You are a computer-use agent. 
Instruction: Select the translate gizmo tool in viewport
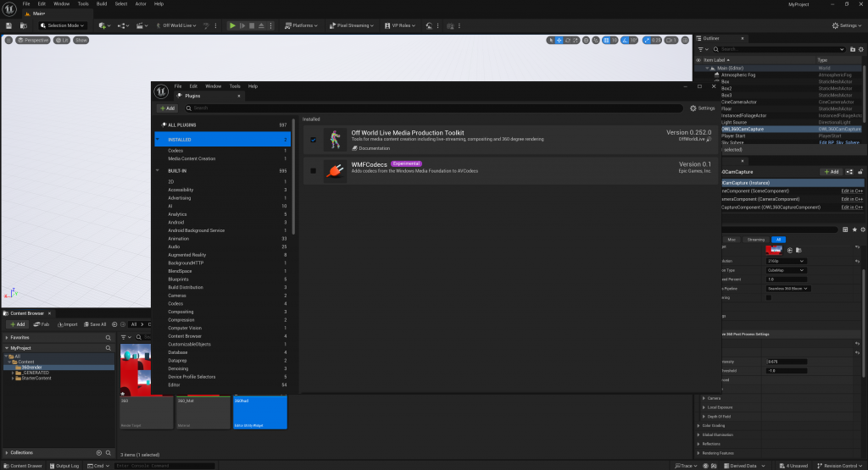559,41
